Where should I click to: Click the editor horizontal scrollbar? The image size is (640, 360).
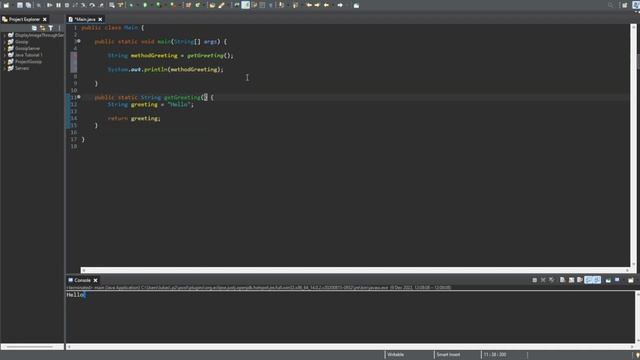tap(355, 270)
